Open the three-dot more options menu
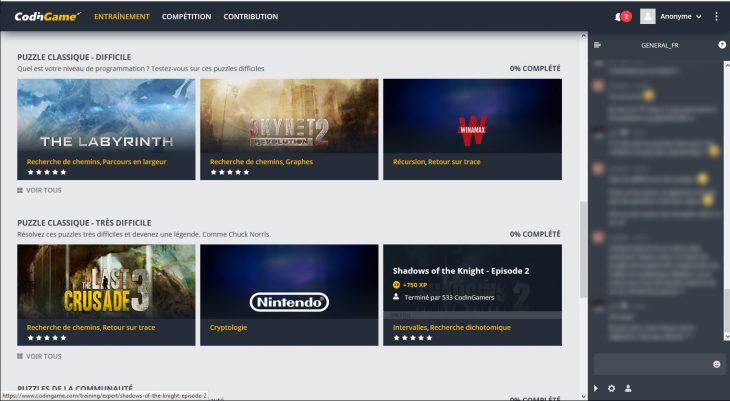Screen dimensions: 730x401 716,16
